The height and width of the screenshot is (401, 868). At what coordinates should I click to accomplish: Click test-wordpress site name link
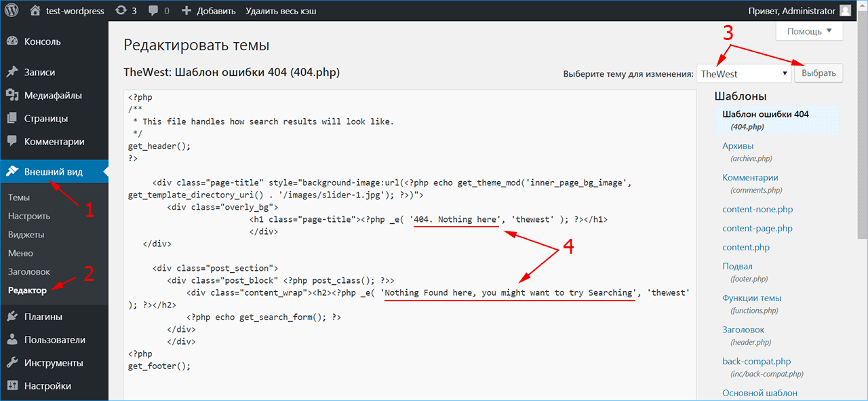tap(74, 11)
